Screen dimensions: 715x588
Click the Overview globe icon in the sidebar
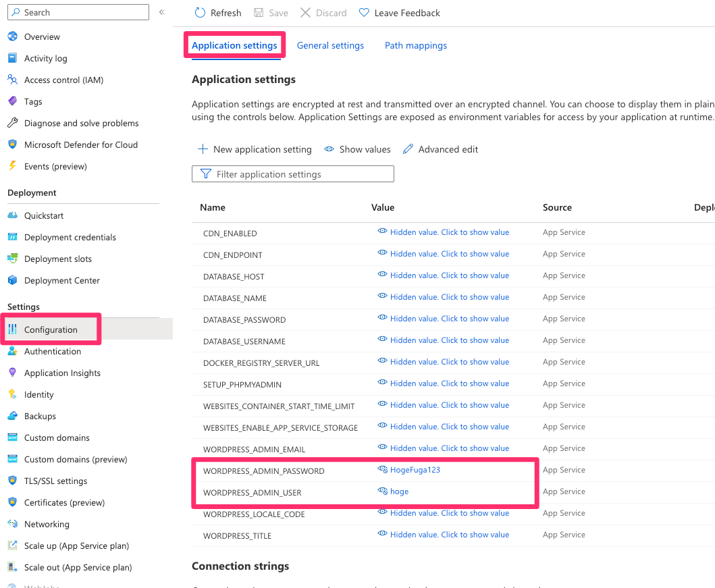12,36
